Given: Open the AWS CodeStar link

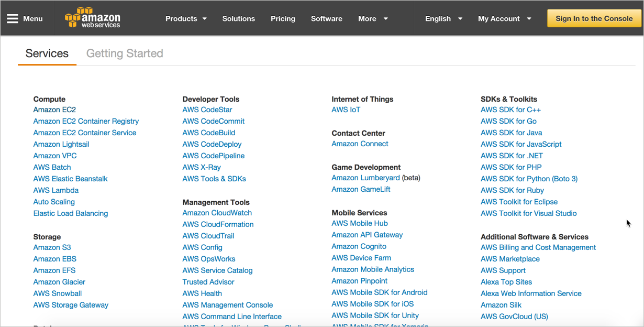Looking at the screenshot, I should click(207, 110).
